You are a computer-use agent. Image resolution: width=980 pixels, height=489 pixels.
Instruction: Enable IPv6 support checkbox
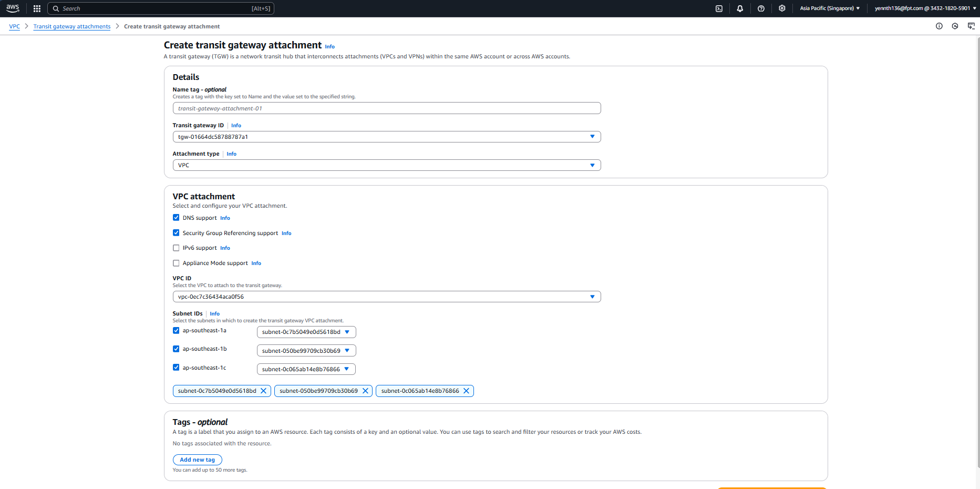[x=176, y=248]
